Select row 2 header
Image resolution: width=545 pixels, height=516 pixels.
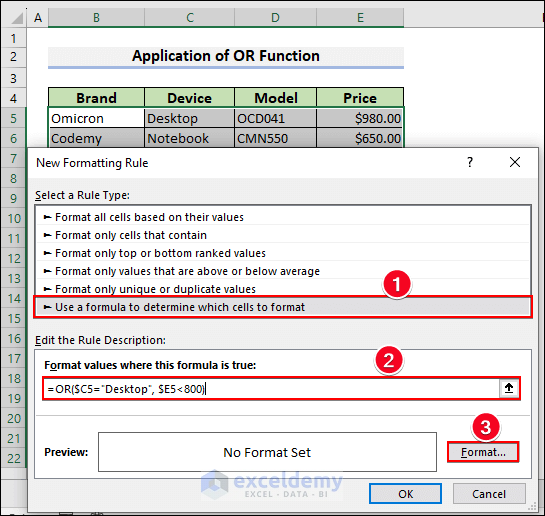click(14, 57)
